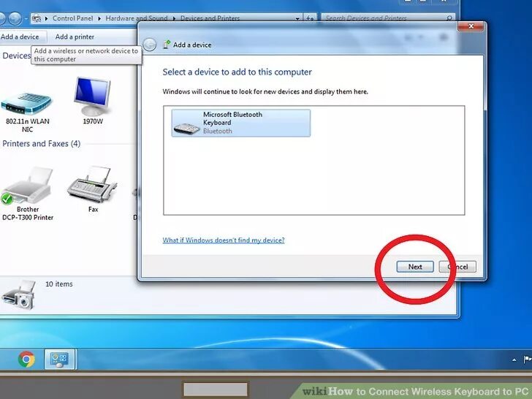Click the devices icon in details pane

coord(19,294)
